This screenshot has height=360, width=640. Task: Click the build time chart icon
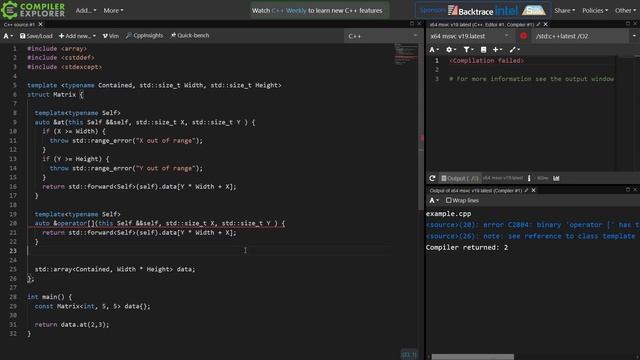pos(556,178)
